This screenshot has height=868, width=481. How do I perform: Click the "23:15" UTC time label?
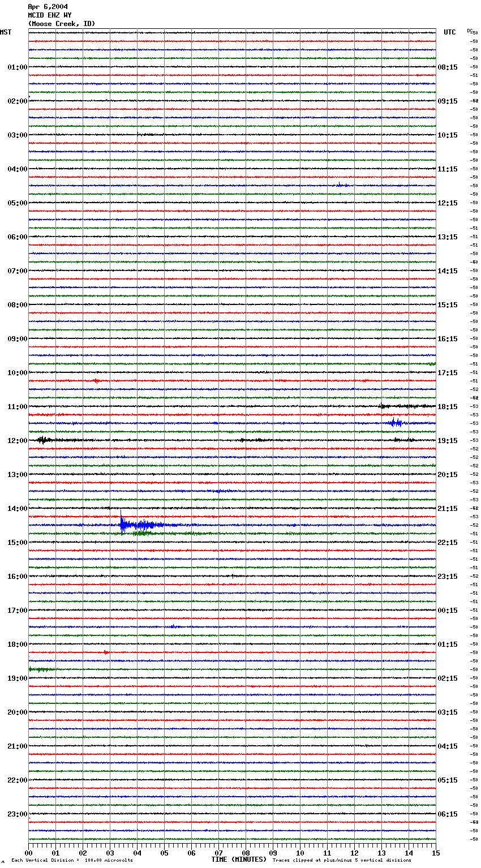pyautogui.click(x=448, y=577)
